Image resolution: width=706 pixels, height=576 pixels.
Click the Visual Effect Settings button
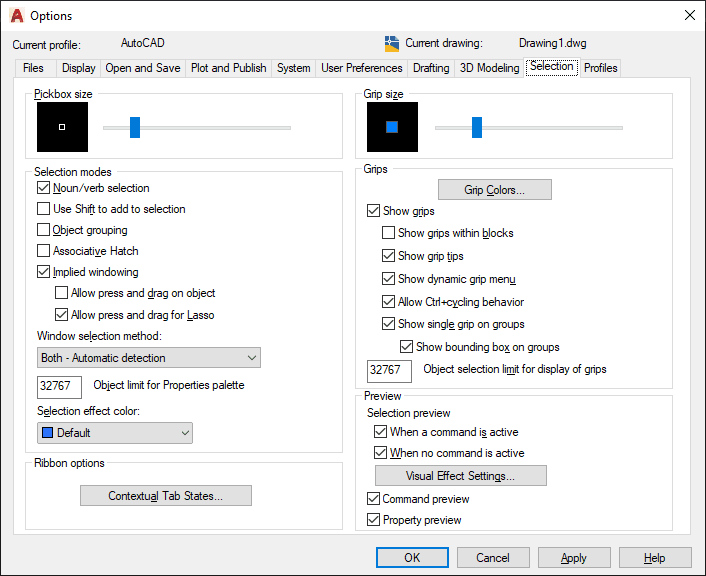tap(460, 476)
